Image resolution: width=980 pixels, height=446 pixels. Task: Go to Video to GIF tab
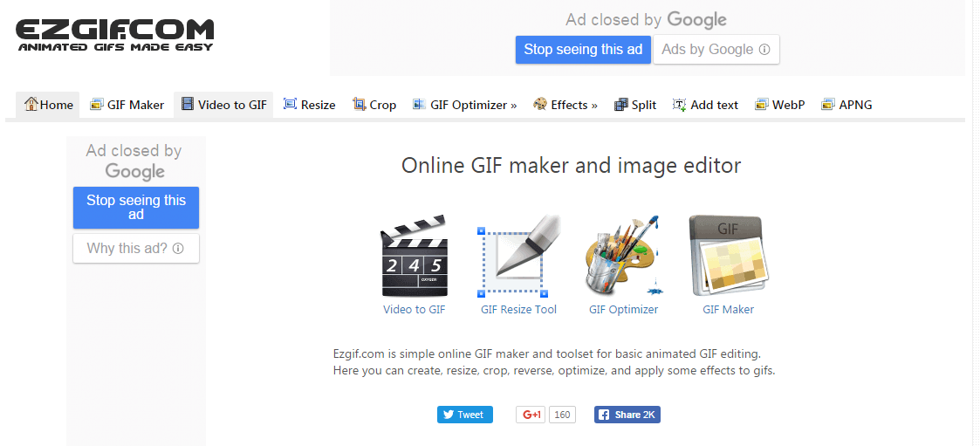223,105
